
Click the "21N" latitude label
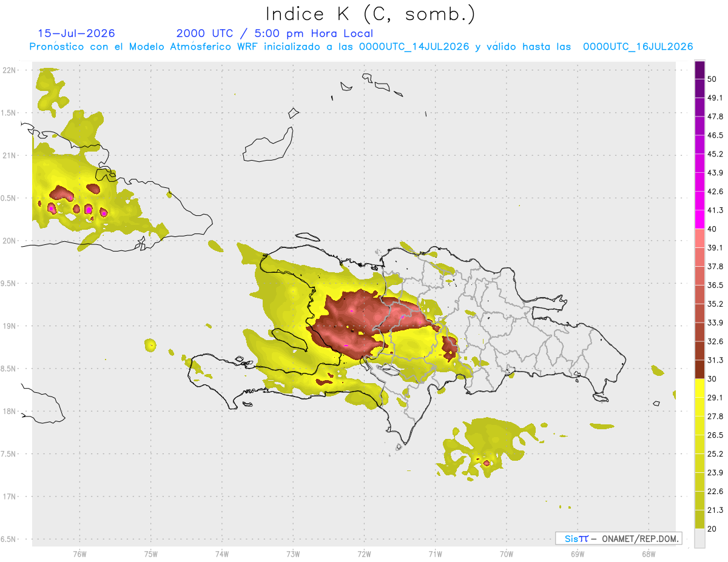pos(10,156)
